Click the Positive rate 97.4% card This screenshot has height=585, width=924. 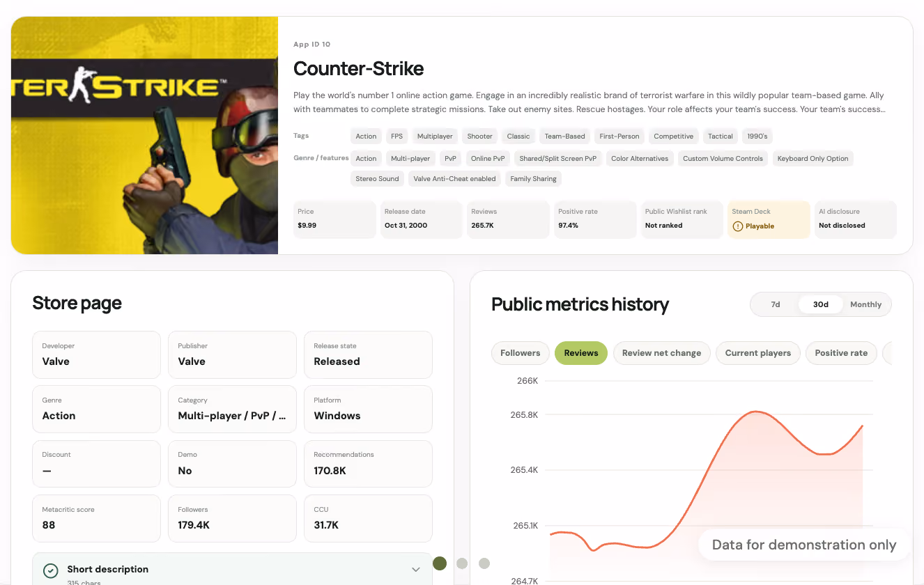[595, 219]
